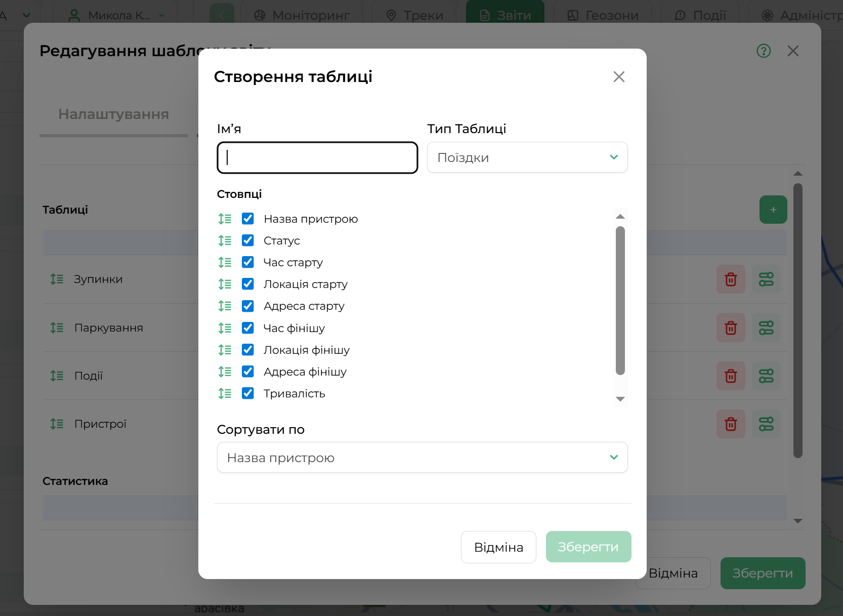The width and height of the screenshot is (843, 616).
Task: Uncheck the Статус column checkbox
Action: tap(248, 240)
